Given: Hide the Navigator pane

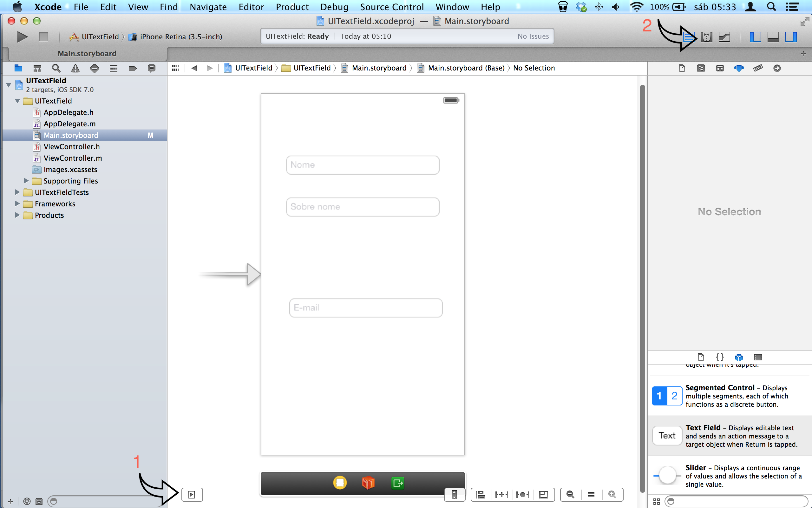Looking at the screenshot, I should tap(755, 37).
